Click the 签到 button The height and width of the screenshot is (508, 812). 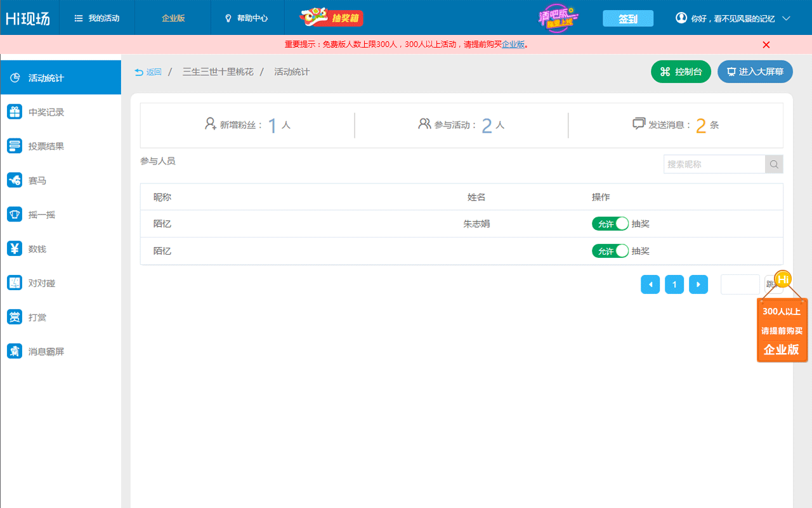(628, 18)
